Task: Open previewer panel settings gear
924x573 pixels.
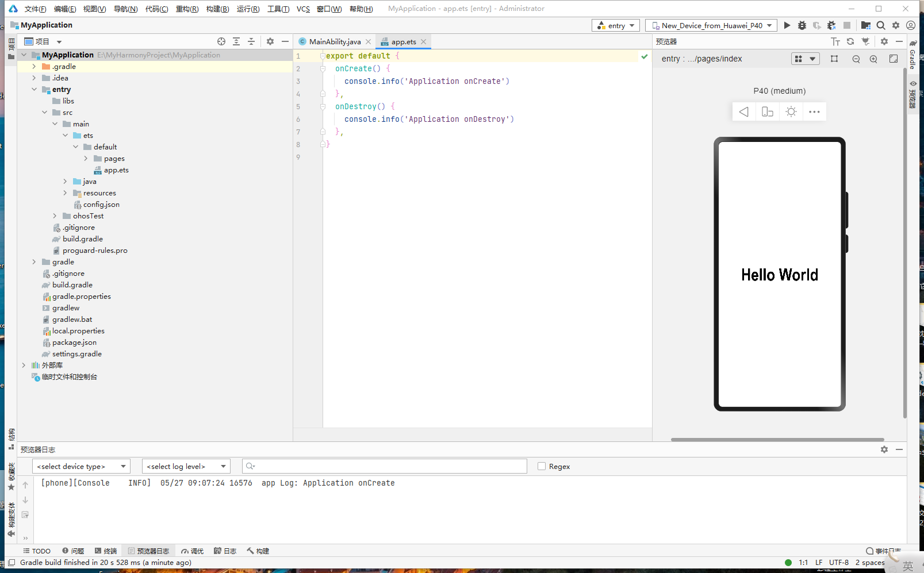Action: (x=884, y=41)
